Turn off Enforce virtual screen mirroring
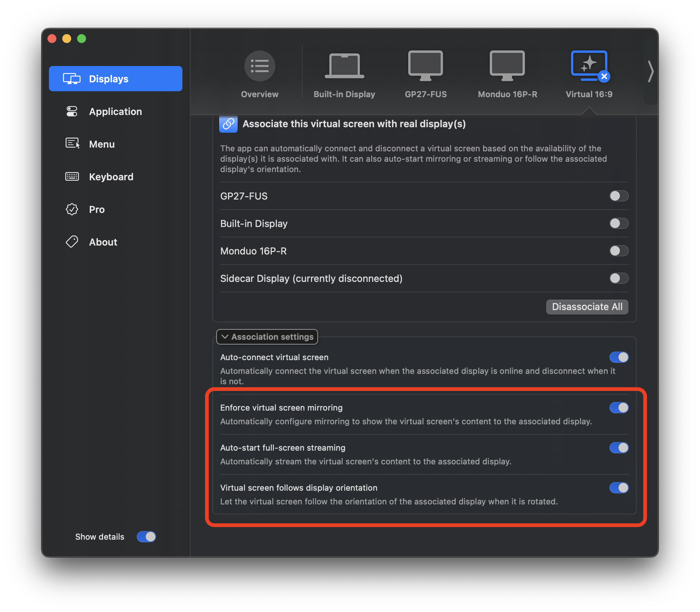700x612 pixels. 619,408
